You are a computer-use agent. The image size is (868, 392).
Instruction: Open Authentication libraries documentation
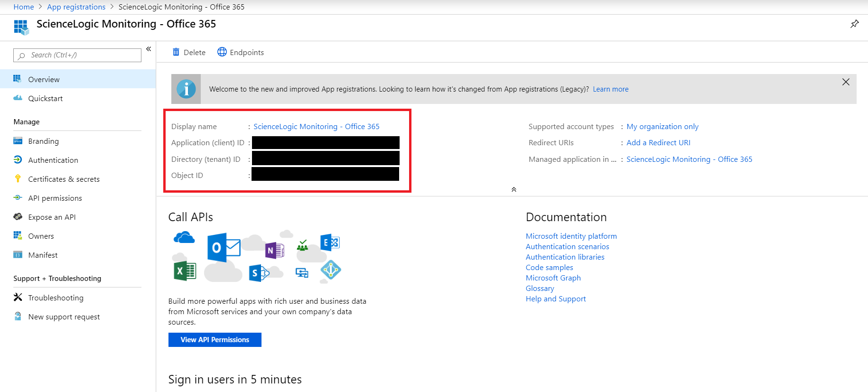565,257
